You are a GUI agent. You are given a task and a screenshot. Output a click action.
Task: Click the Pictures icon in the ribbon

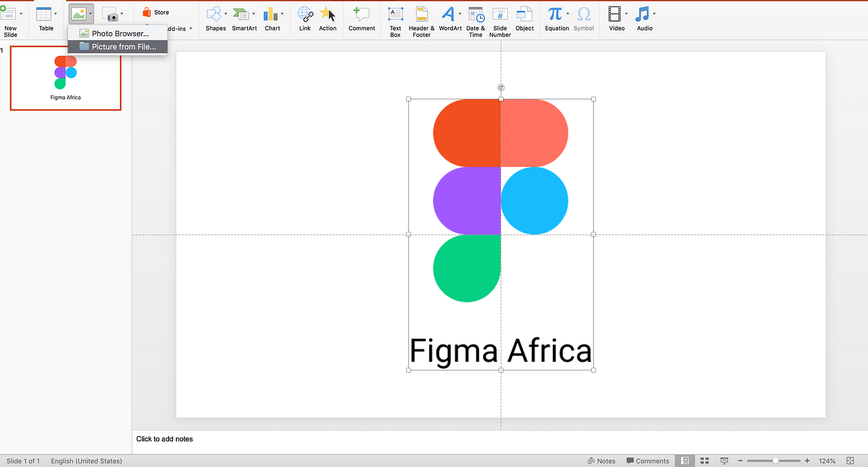[x=79, y=14]
